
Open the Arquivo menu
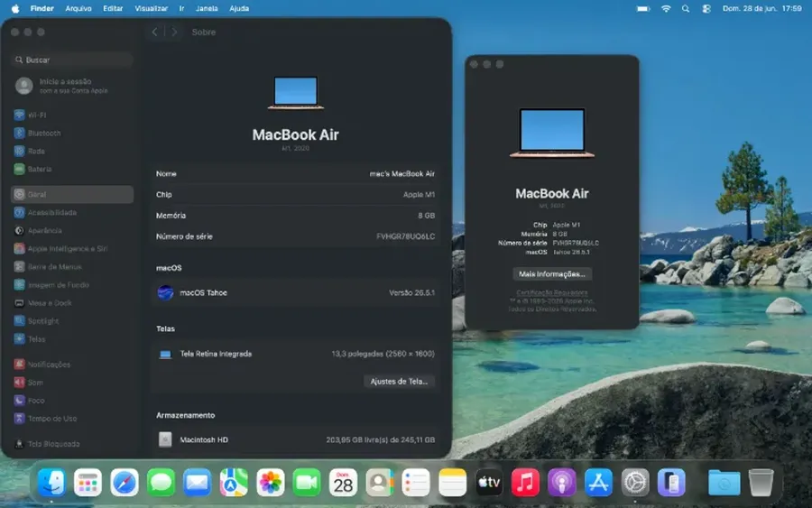click(x=78, y=8)
